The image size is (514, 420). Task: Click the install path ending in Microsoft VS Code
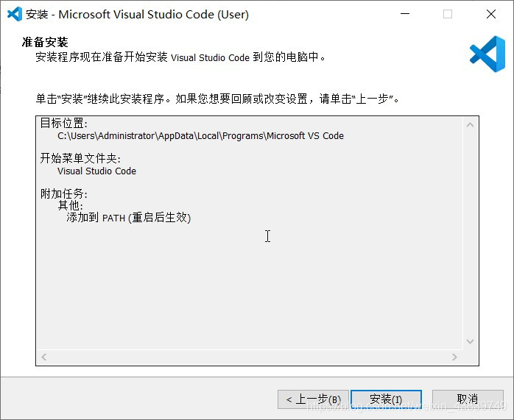200,136
